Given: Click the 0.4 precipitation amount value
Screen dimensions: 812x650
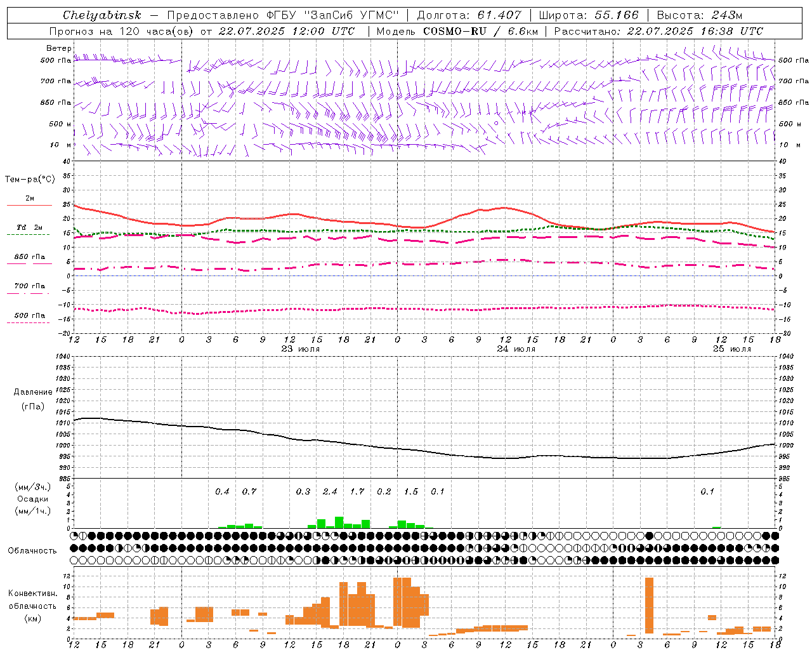Looking at the screenshot, I should [222, 491].
